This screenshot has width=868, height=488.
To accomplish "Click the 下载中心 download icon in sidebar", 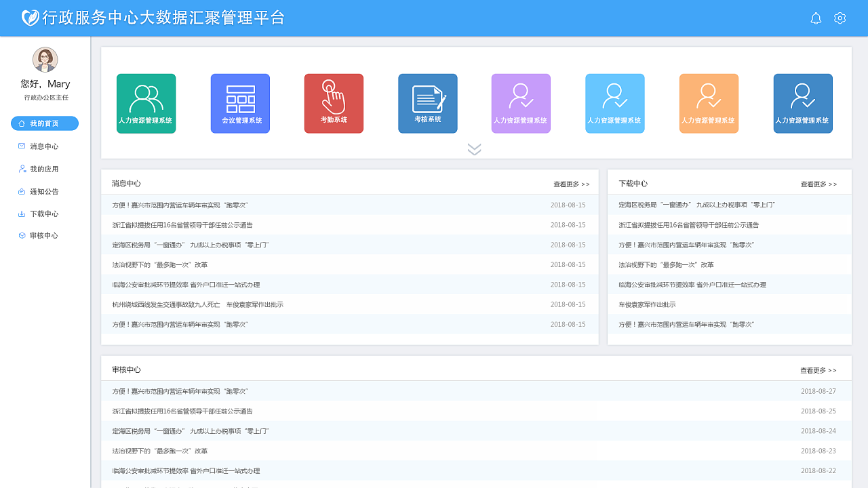I will pyautogui.click(x=22, y=213).
